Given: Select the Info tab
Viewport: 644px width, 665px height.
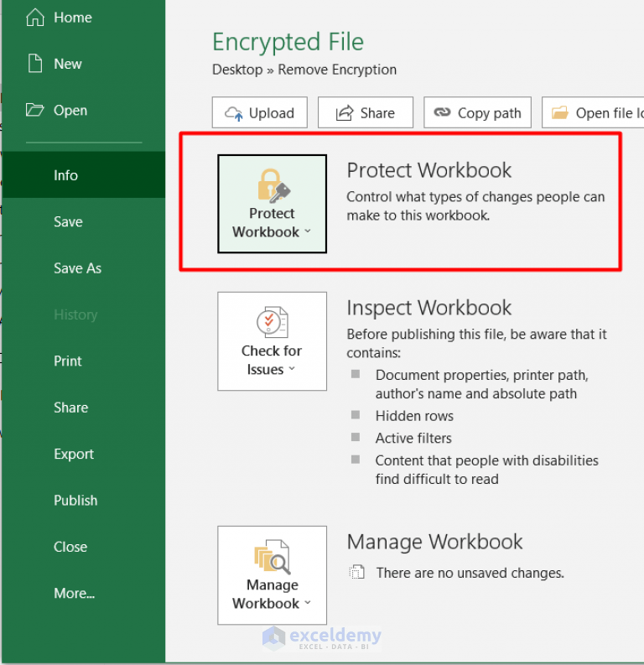Looking at the screenshot, I should [84, 175].
